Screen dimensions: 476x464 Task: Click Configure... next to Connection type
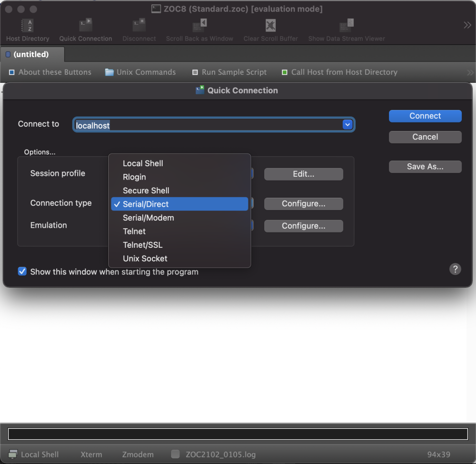point(304,204)
